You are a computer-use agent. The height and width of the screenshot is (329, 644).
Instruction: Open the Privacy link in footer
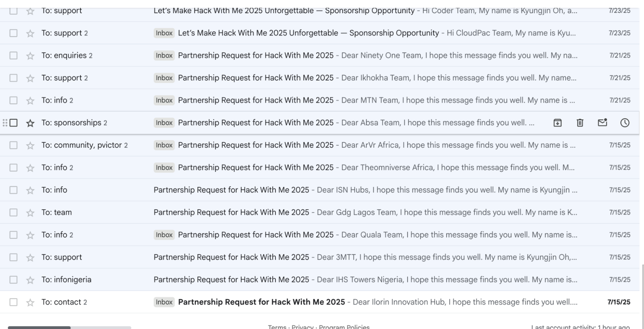click(302, 327)
